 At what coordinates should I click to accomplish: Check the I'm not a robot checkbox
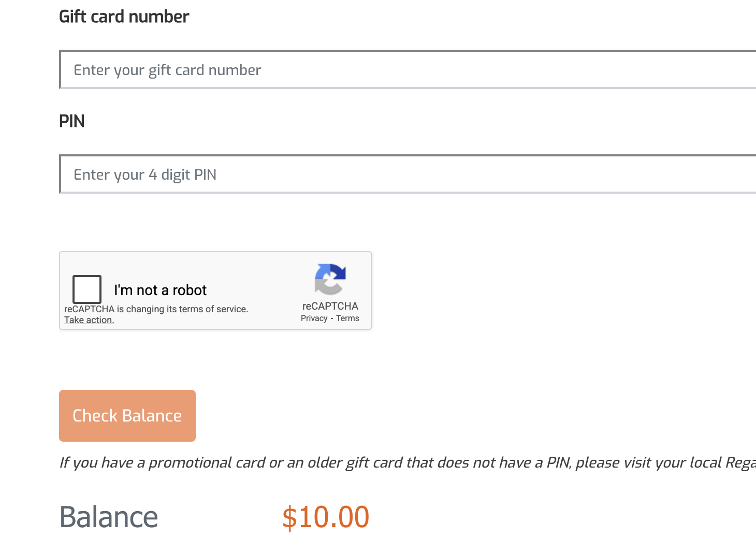(x=87, y=289)
